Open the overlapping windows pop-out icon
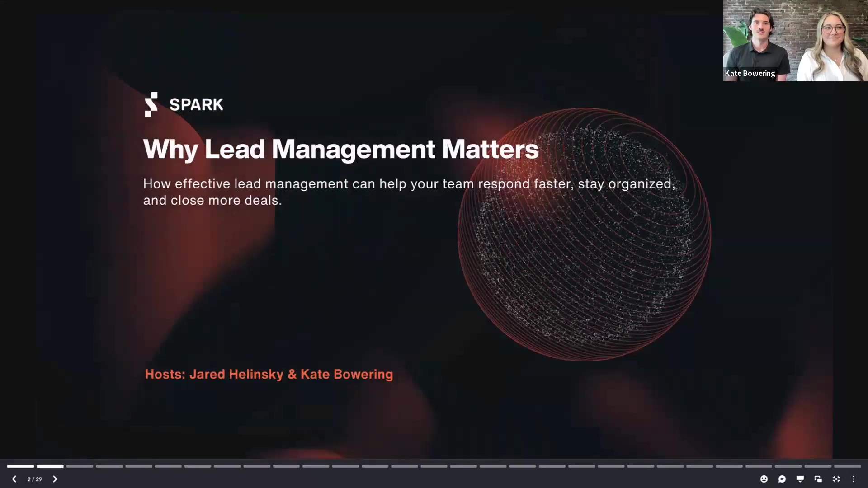The image size is (868, 488). (x=818, y=479)
